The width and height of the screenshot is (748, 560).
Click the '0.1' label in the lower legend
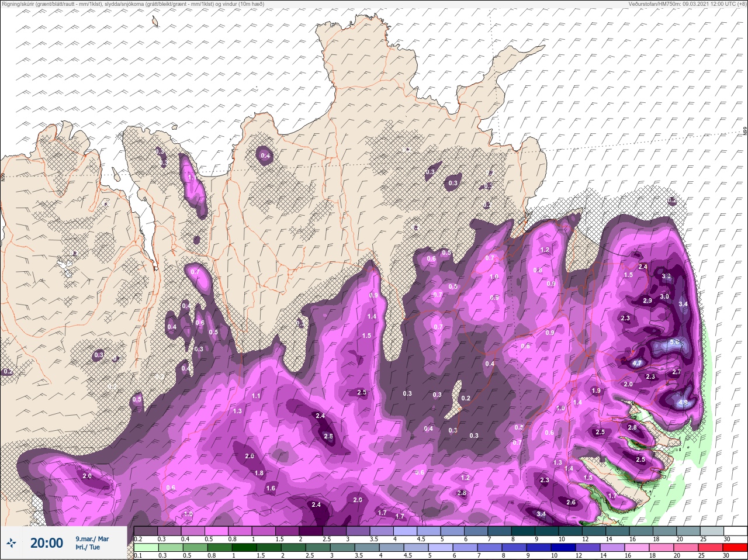[138, 555]
